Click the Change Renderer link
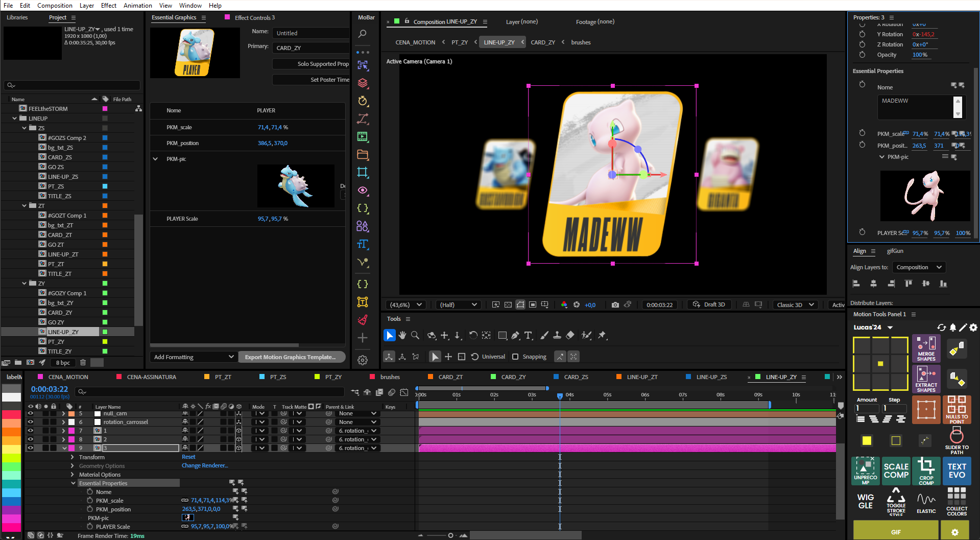 pyautogui.click(x=205, y=466)
